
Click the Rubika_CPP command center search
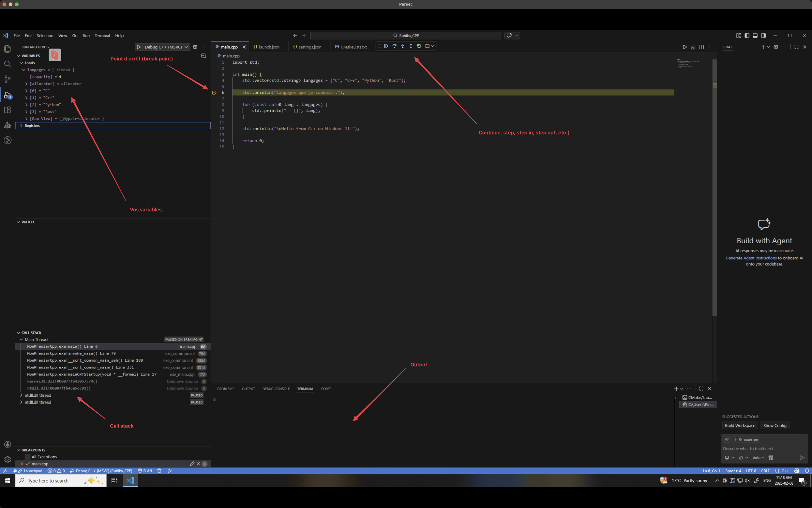click(x=406, y=36)
